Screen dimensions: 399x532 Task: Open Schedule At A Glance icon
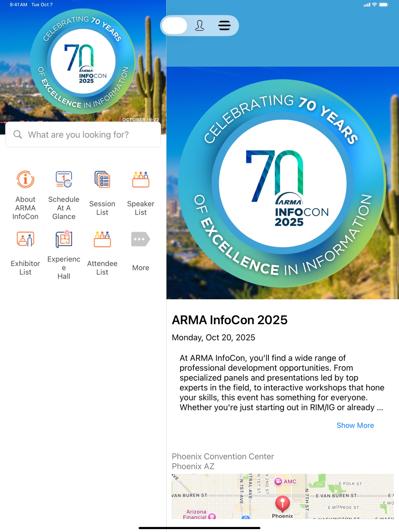(64, 179)
